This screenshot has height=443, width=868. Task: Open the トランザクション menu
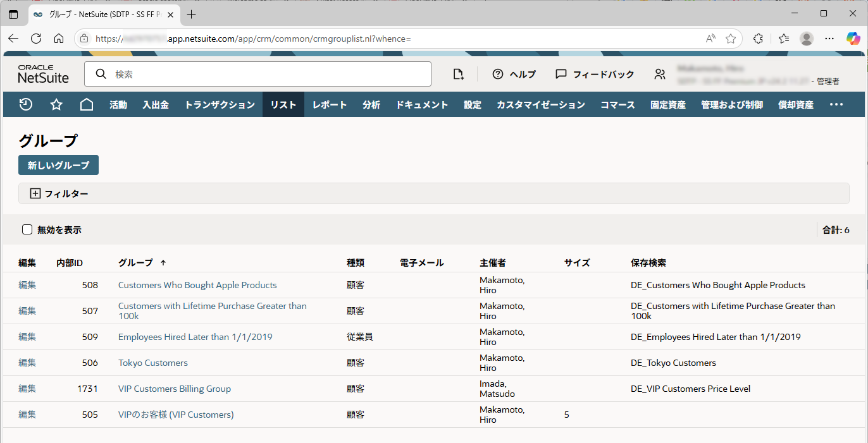[220, 104]
